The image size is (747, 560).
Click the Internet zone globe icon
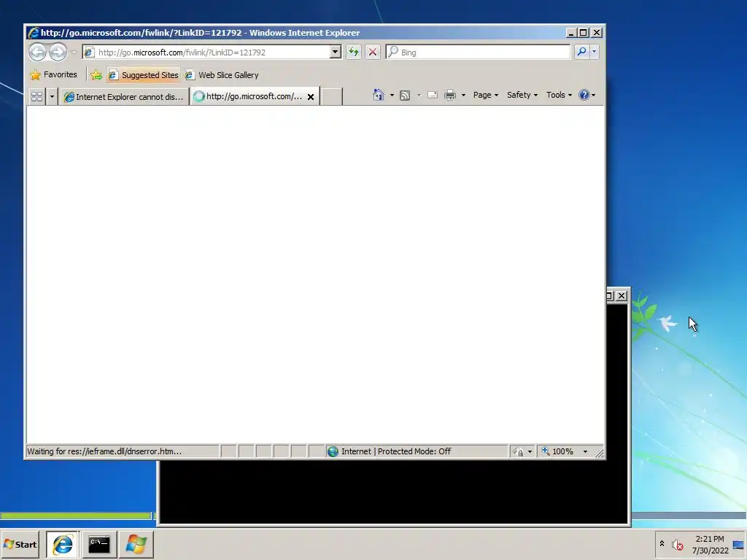[333, 451]
